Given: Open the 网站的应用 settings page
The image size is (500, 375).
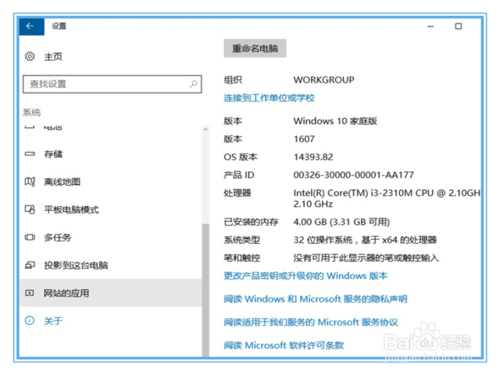Looking at the screenshot, I should pyautogui.click(x=111, y=293).
